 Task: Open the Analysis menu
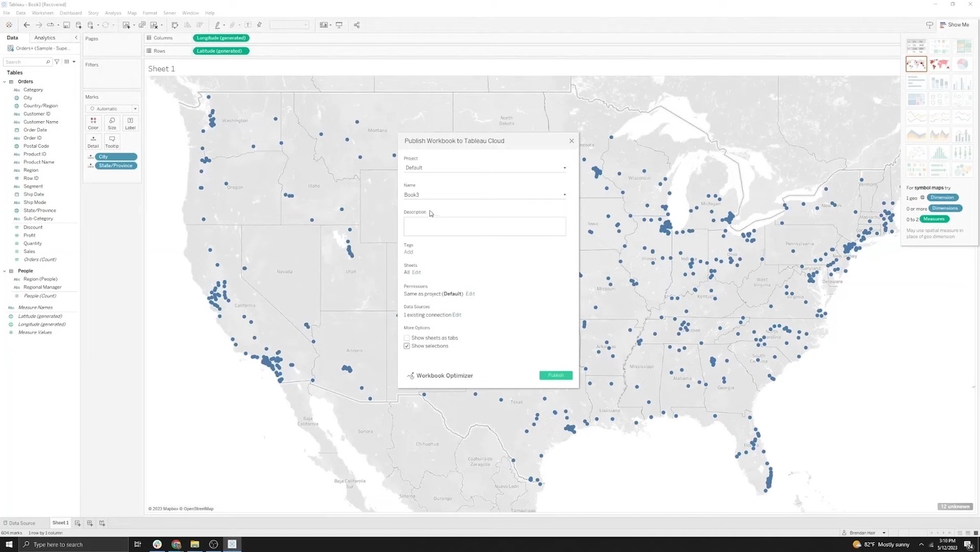point(113,12)
